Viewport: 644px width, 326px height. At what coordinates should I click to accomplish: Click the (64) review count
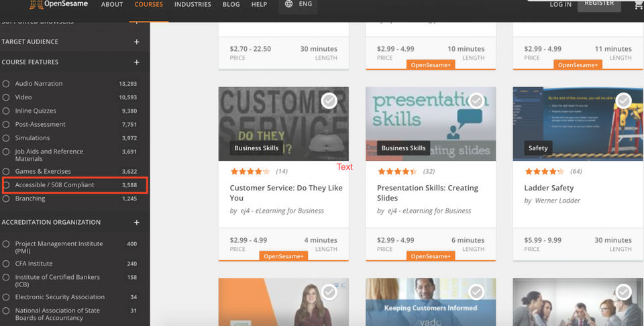tap(576, 171)
